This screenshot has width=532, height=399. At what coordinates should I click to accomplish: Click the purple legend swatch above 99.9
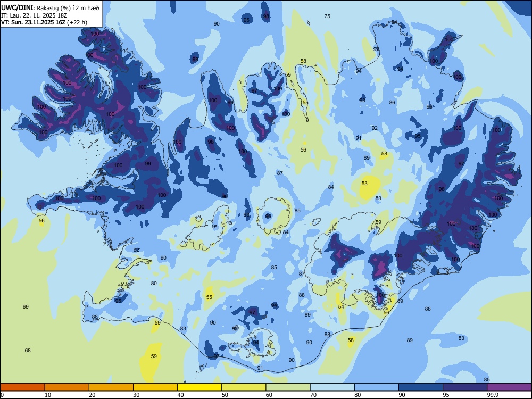click(x=509, y=387)
